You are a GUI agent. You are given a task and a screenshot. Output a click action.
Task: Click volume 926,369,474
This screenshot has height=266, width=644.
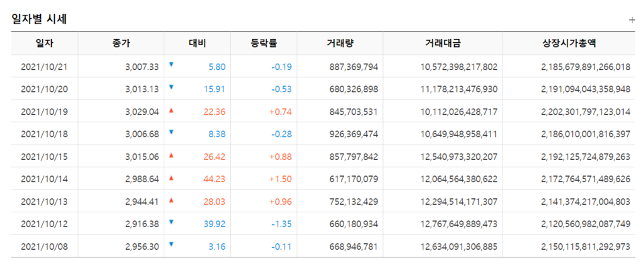(x=354, y=134)
